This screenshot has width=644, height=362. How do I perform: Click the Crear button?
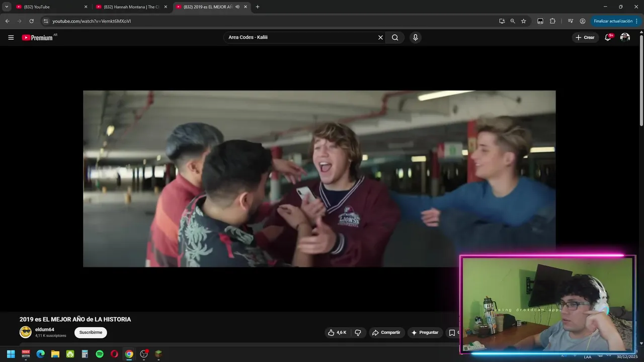585,37
